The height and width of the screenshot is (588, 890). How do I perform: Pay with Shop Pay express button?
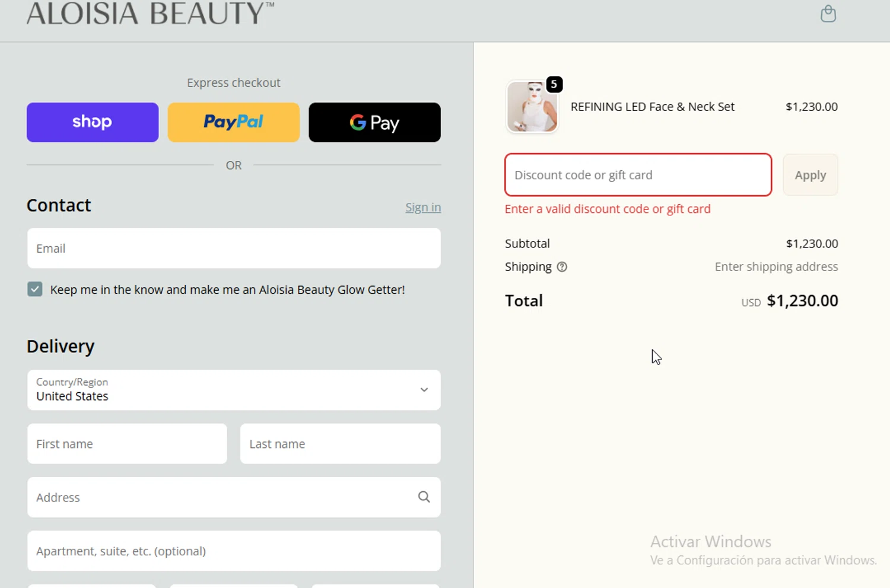tap(93, 122)
